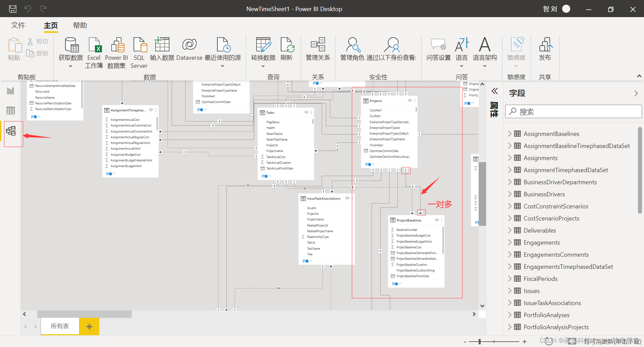Click 通过以下身份查看 (View as)
Viewport: 644px width, 347px height.
391,49
